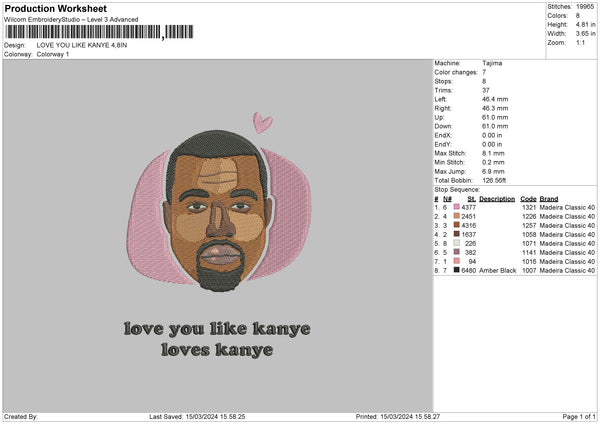Click 'Printed: 15/03/2024 15.58.27' footer text

click(398, 416)
